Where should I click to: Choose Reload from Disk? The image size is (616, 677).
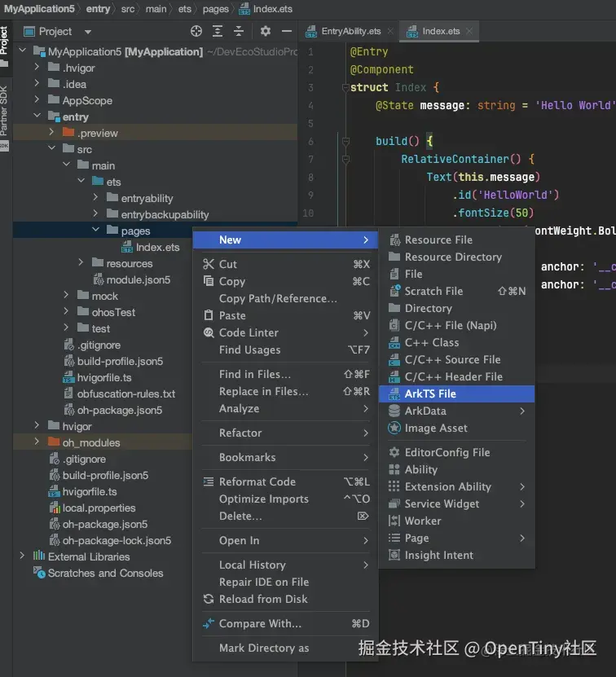(285, 600)
